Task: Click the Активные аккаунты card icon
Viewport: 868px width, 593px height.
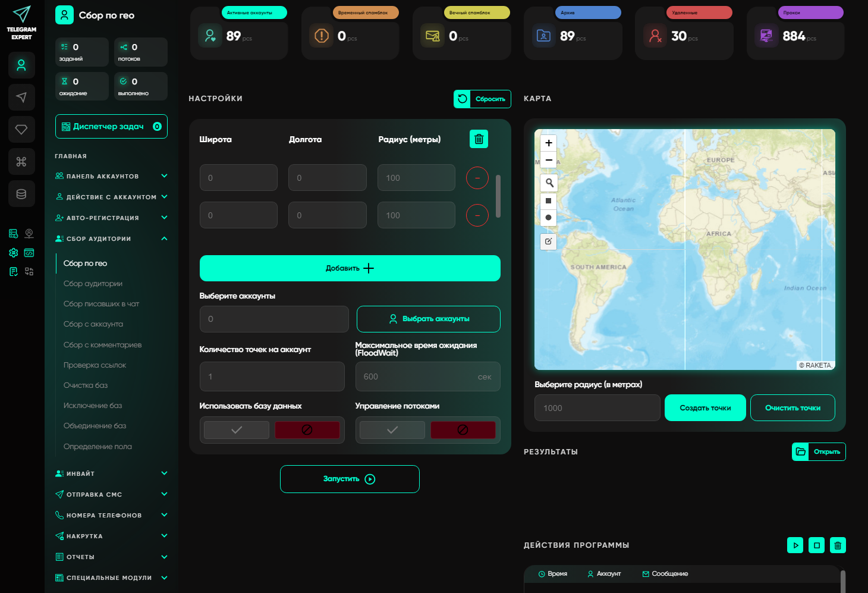Action: click(210, 36)
